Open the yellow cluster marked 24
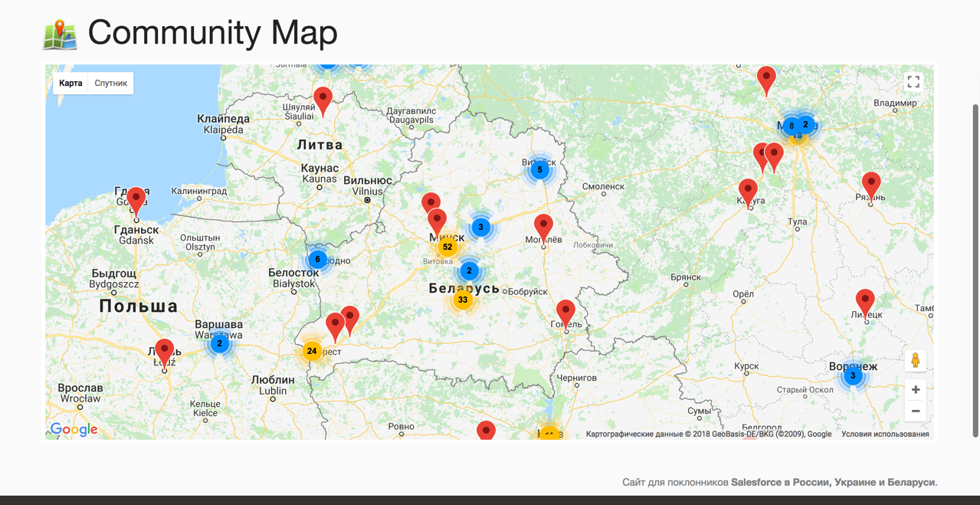The height and width of the screenshot is (505, 980). [x=311, y=351]
